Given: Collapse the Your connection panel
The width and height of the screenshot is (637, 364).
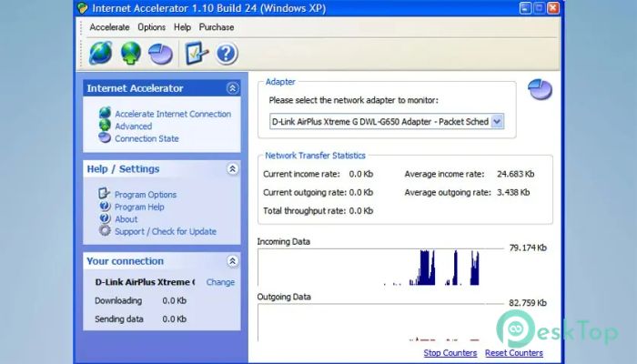Looking at the screenshot, I should [x=232, y=261].
